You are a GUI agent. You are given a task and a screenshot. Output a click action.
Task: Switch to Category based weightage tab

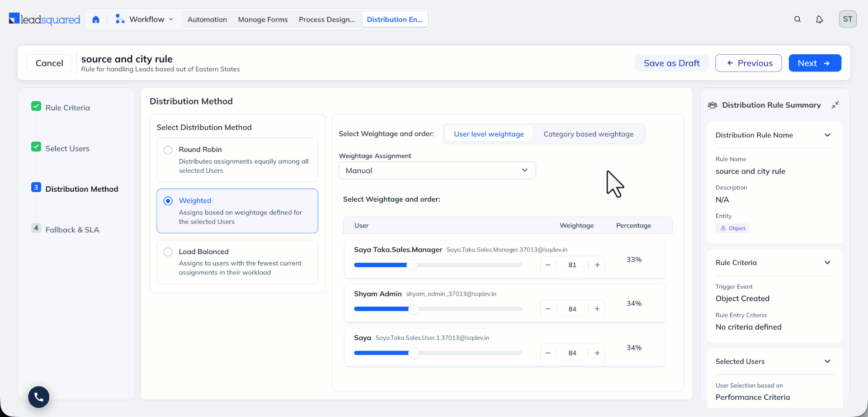588,134
